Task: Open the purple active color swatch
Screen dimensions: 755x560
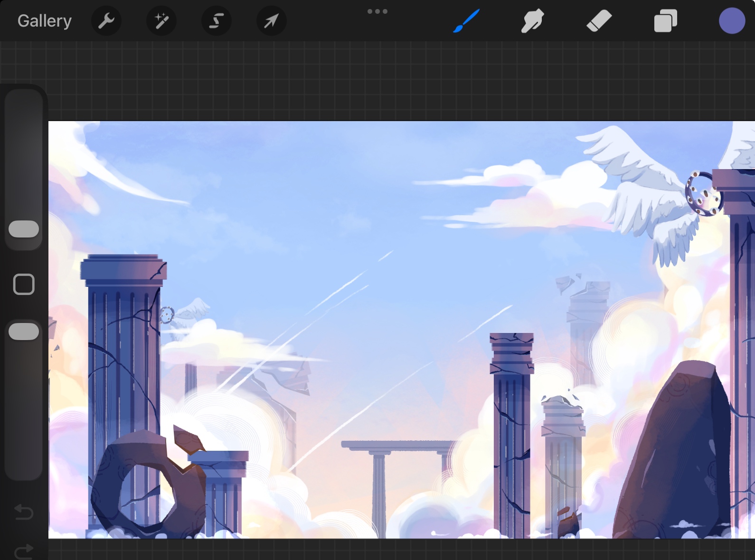Action: point(732,21)
